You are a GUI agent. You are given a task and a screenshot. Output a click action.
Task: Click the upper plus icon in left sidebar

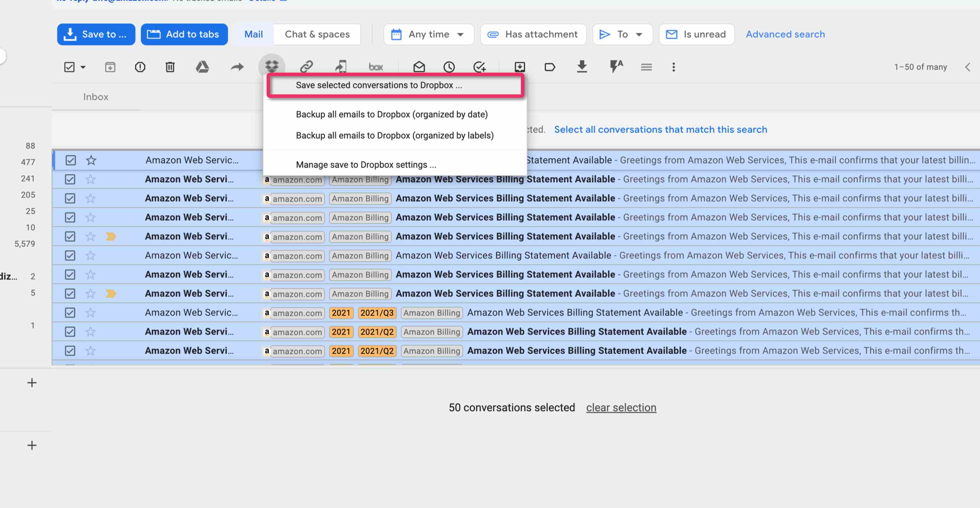tap(32, 382)
